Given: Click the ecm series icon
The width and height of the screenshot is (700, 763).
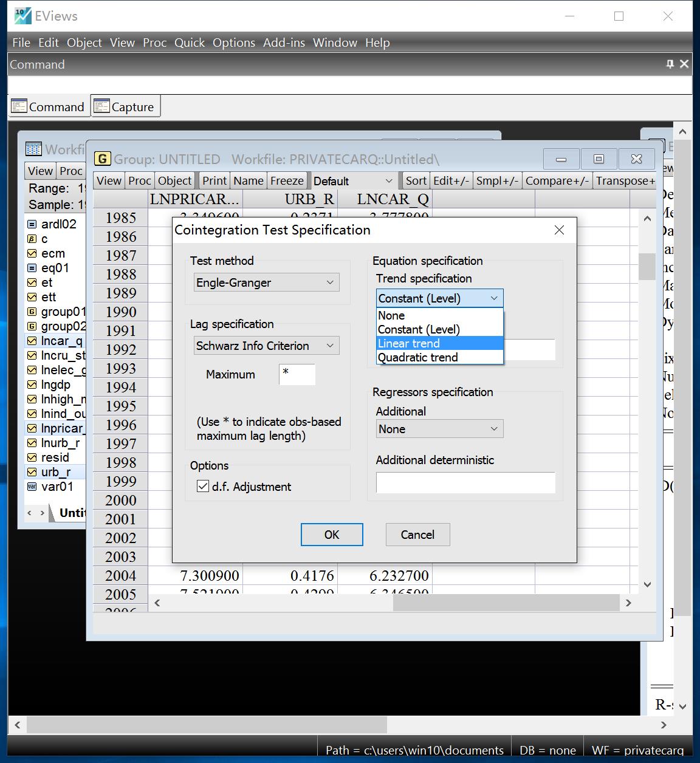Looking at the screenshot, I should 32,253.
